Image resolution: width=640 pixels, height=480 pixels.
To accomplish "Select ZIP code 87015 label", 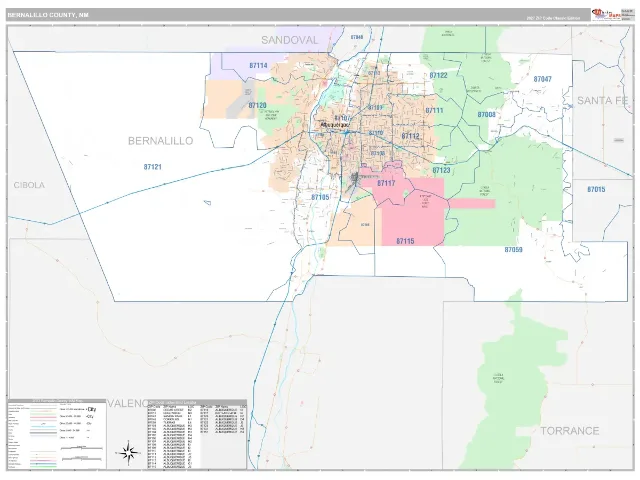I will (x=596, y=189).
